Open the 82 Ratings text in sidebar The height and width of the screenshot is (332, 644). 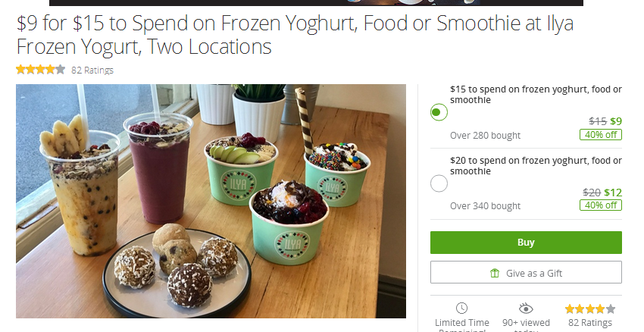click(x=589, y=323)
